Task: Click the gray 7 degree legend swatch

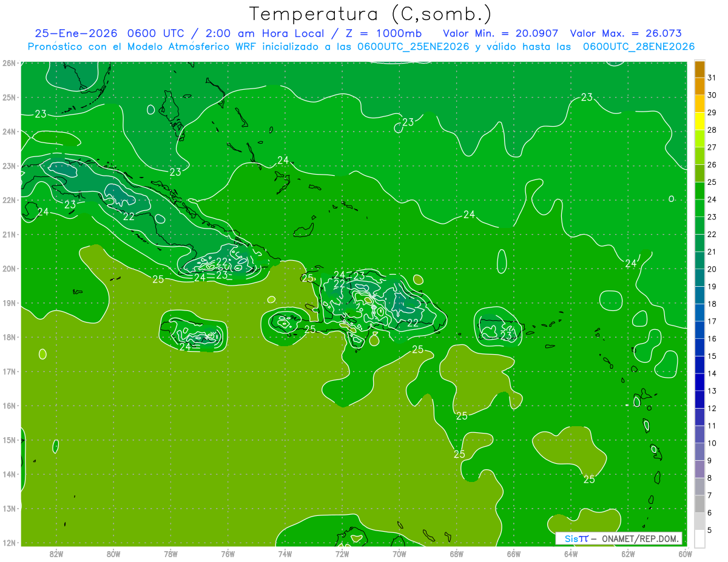Action: [699, 486]
